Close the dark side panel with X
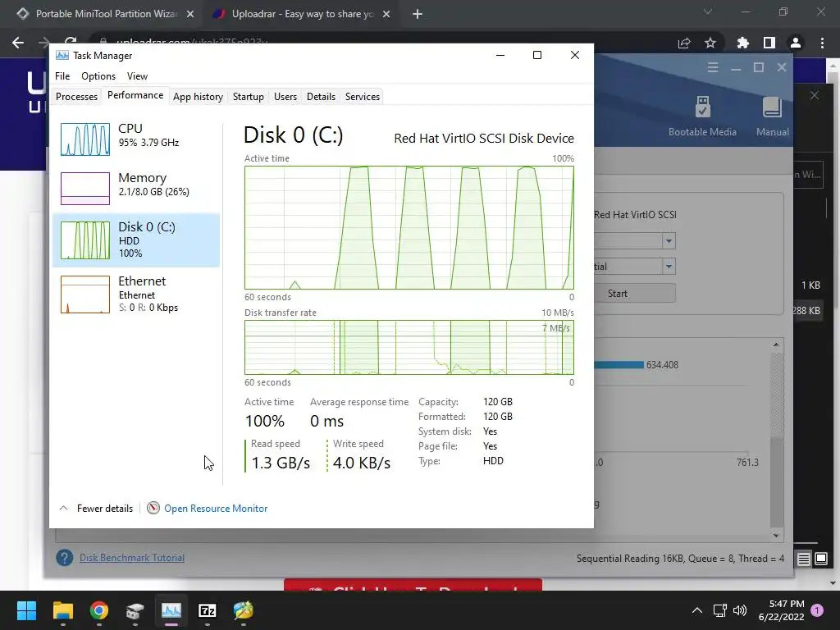Image resolution: width=840 pixels, height=630 pixels. click(x=815, y=95)
